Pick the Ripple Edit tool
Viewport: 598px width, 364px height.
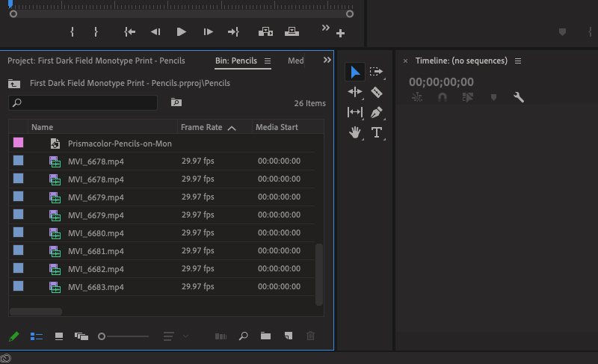click(x=355, y=92)
